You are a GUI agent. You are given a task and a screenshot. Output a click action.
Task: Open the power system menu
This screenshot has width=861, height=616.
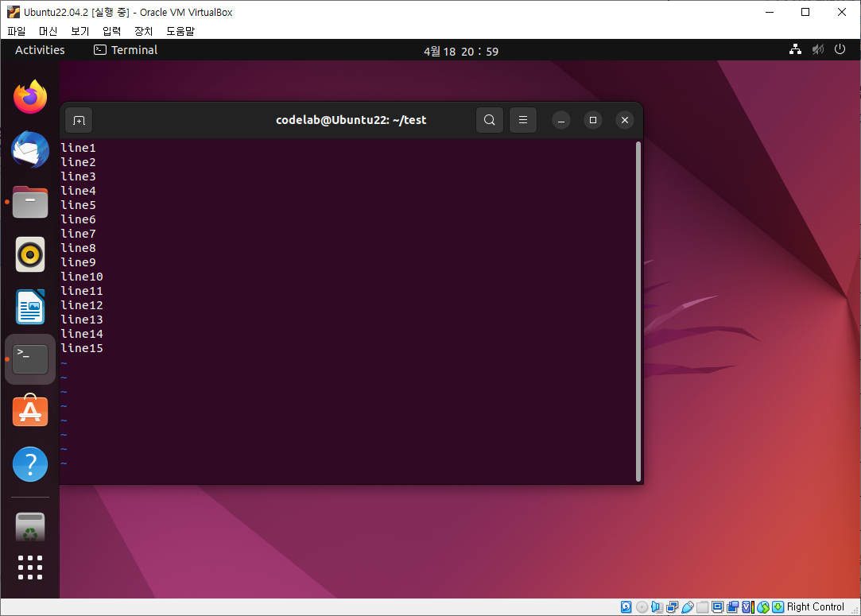coord(840,49)
